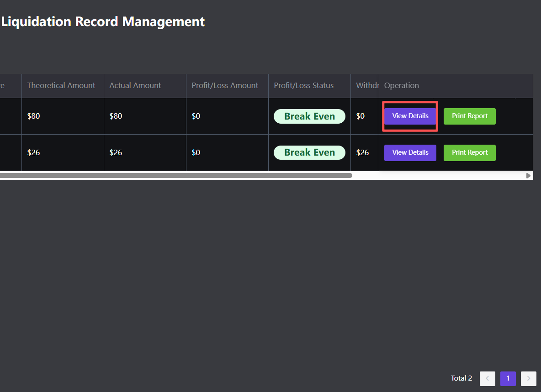Screen dimensions: 541x392
Task: Click the Liquidation Record Management heading
Action: pos(103,21)
